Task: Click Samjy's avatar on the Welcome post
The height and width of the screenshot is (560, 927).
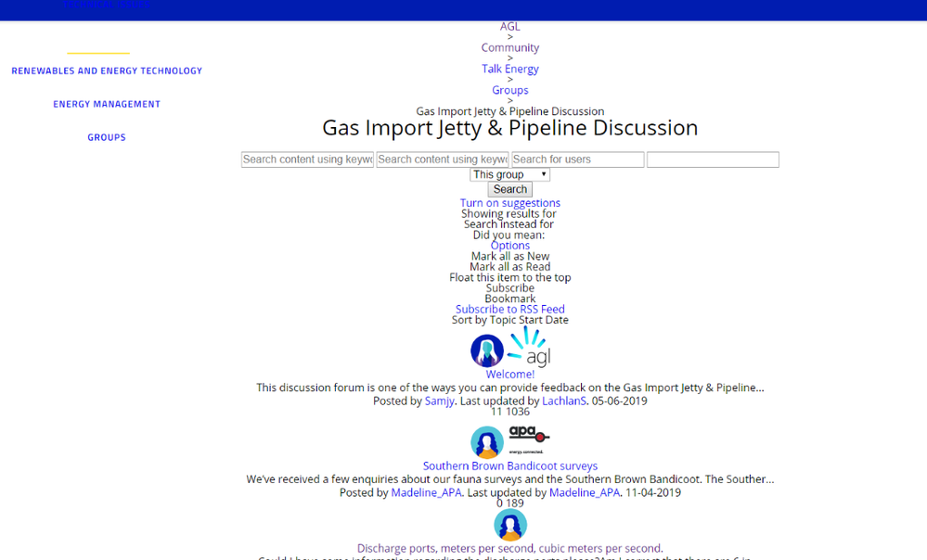Action: (x=487, y=350)
